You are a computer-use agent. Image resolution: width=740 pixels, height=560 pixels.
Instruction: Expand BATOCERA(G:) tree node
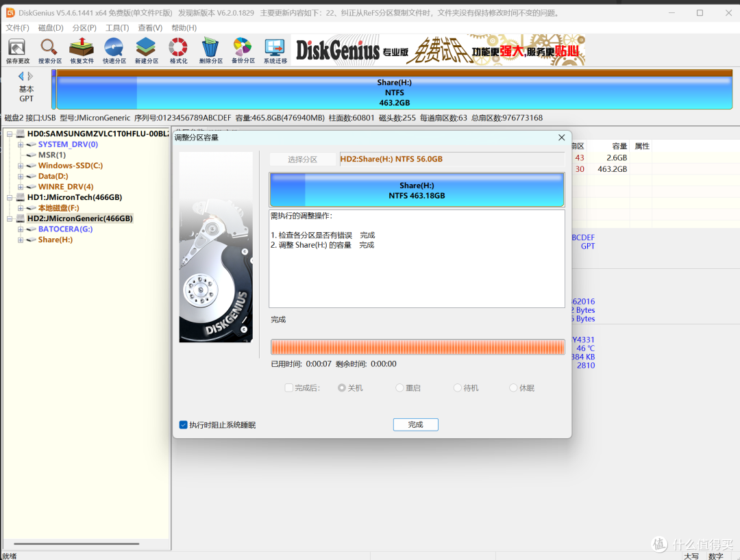click(x=21, y=229)
